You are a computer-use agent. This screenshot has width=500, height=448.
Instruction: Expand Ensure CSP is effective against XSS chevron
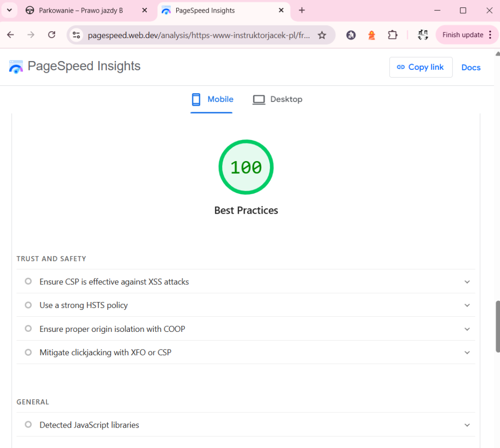point(467,282)
